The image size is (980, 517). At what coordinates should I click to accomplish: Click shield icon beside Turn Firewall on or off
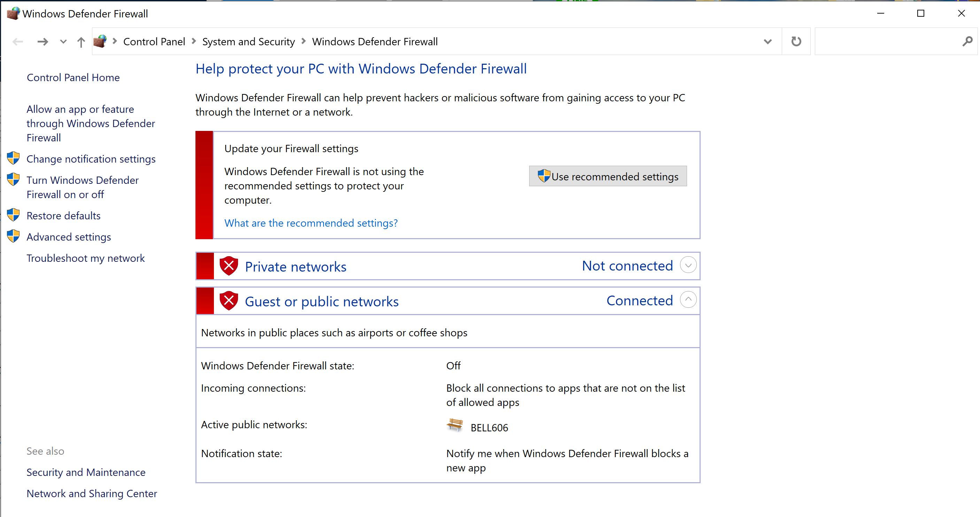click(13, 179)
